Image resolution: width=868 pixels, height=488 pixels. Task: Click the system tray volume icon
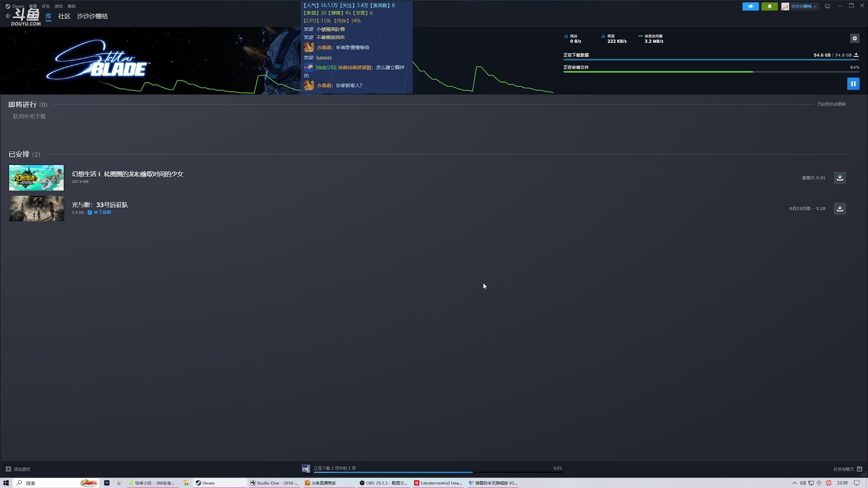(x=802, y=483)
